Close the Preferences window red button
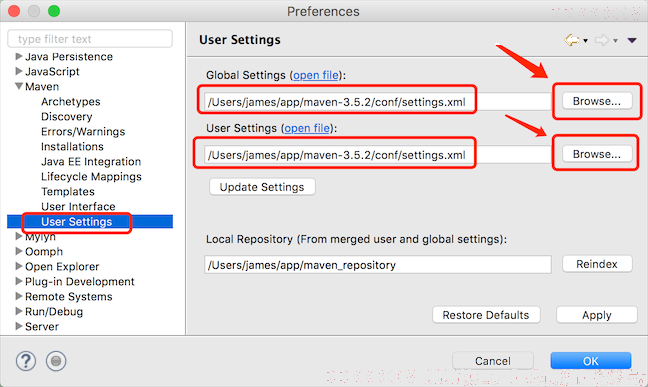The width and height of the screenshot is (648, 387). 14,11
